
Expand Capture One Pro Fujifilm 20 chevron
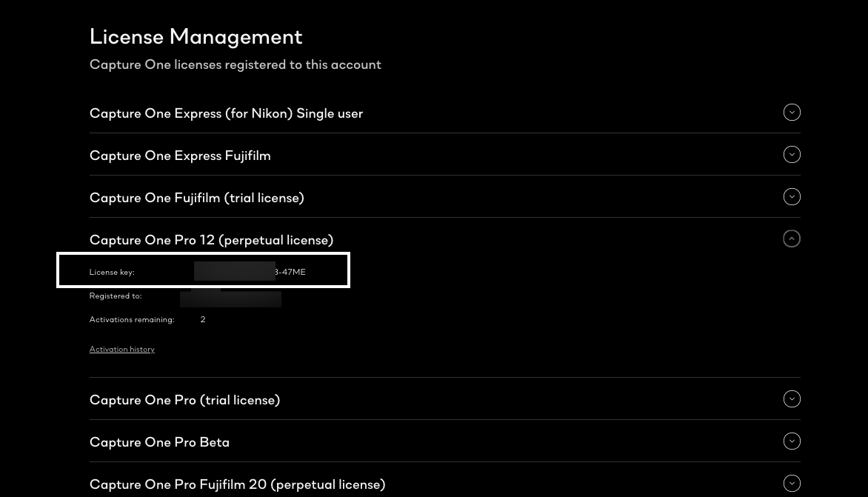(792, 483)
